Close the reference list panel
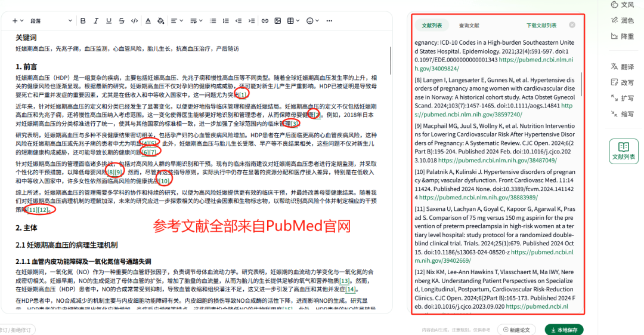644x335 pixels. tap(572, 25)
